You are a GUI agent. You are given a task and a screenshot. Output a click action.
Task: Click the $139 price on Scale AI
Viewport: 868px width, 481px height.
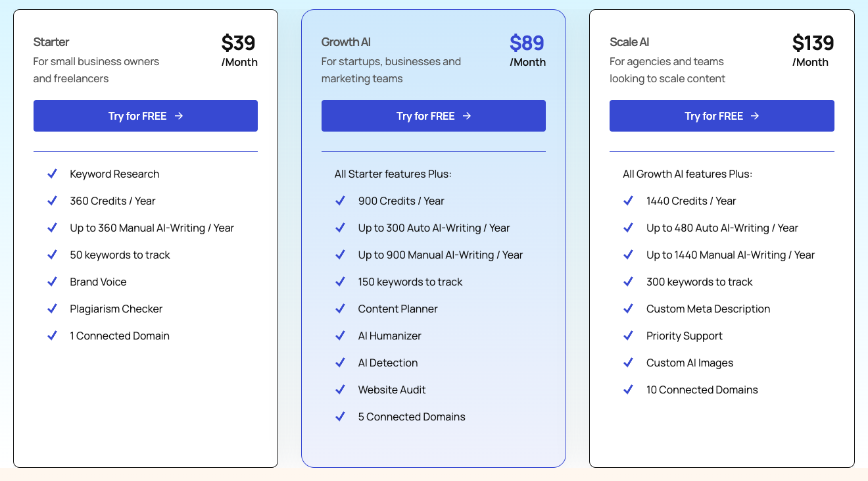pos(813,43)
